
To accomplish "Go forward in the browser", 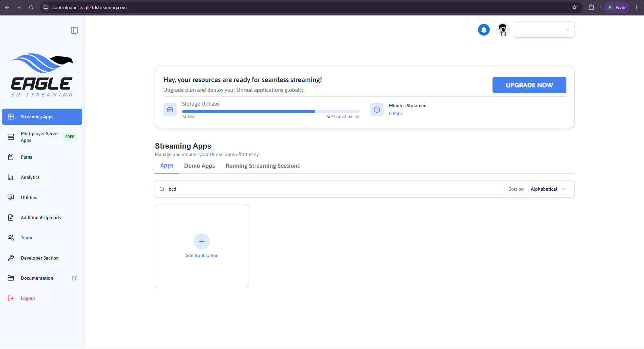I will pyautogui.click(x=19, y=7).
